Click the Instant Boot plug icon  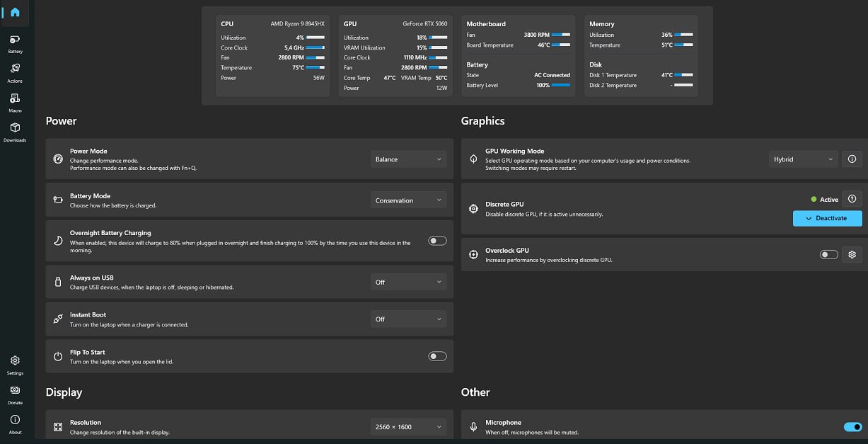(58, 319)
